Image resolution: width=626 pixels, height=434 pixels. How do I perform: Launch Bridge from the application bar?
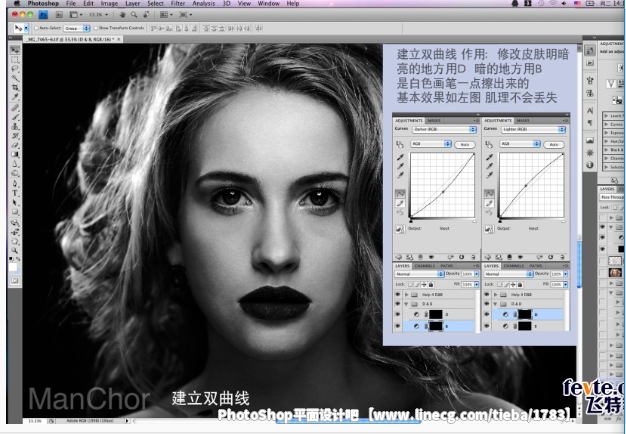click(x=59, y=14)
